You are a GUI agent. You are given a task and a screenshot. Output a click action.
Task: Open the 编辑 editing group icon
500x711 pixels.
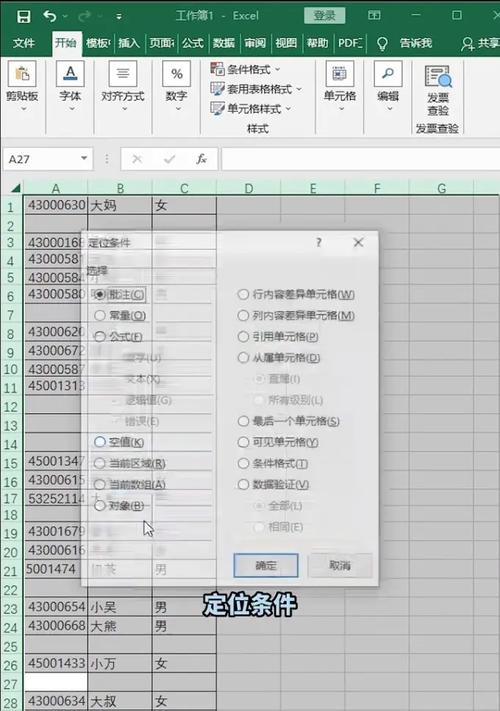388,73
